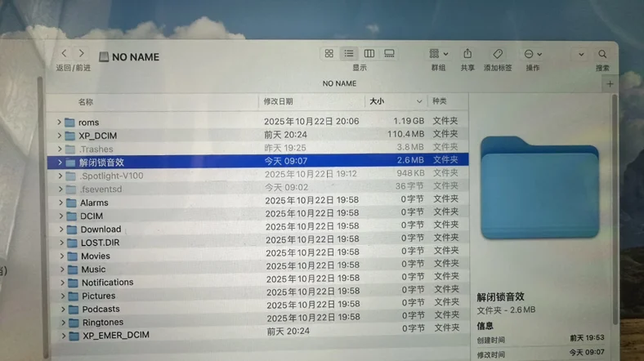The height and width of the screenshot is (361, 644).
Task: Expand the XP_DCIM folder disclosure triangle
Action: tap(60, 135)
